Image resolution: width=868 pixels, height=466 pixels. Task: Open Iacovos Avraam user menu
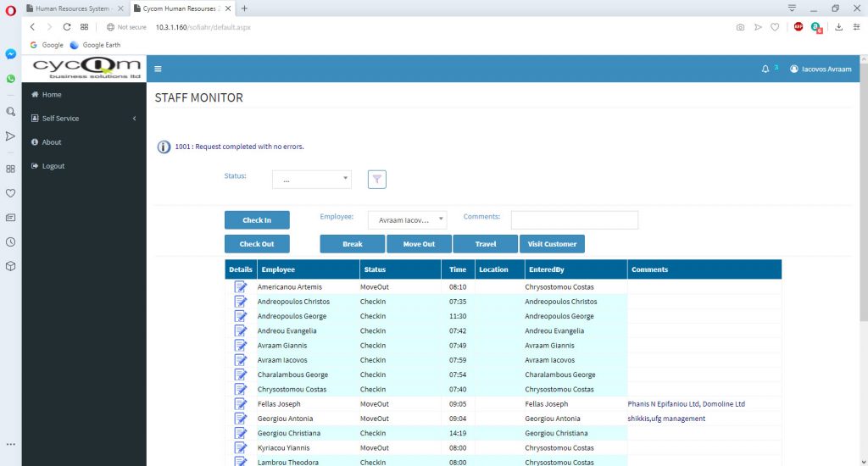pyautogui.click(x=821, y=69)
